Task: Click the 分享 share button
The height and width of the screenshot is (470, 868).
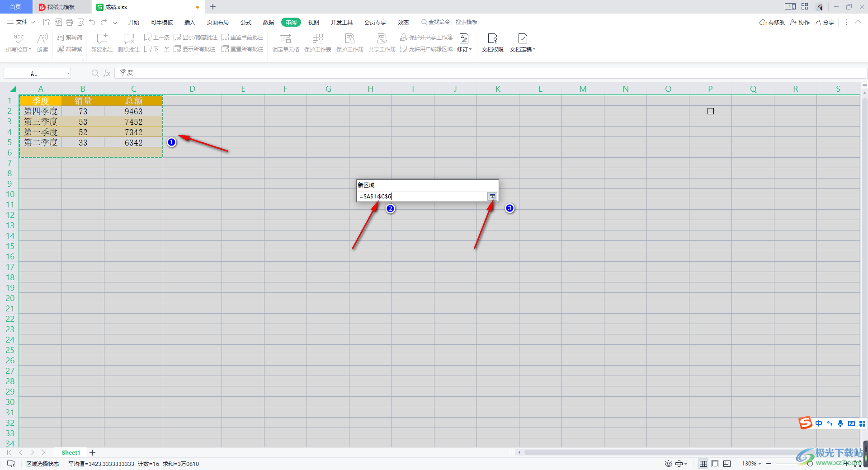Action: [x=825, y=22]
